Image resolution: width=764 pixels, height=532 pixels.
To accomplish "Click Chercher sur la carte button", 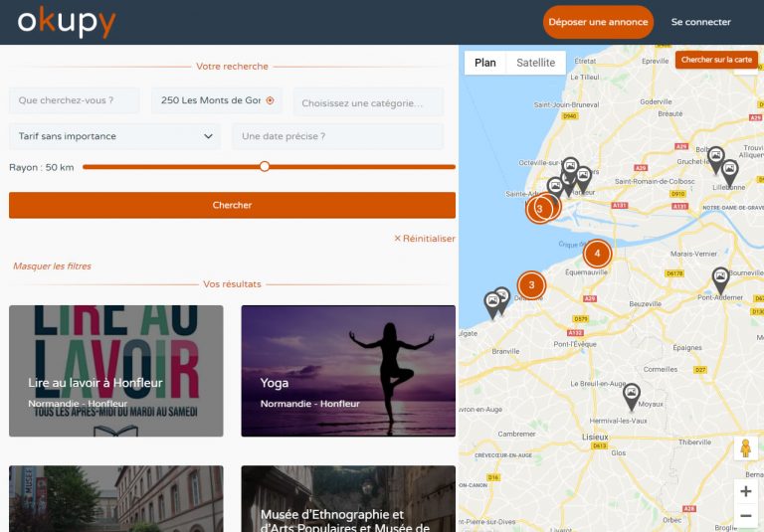I will [716, 60].
